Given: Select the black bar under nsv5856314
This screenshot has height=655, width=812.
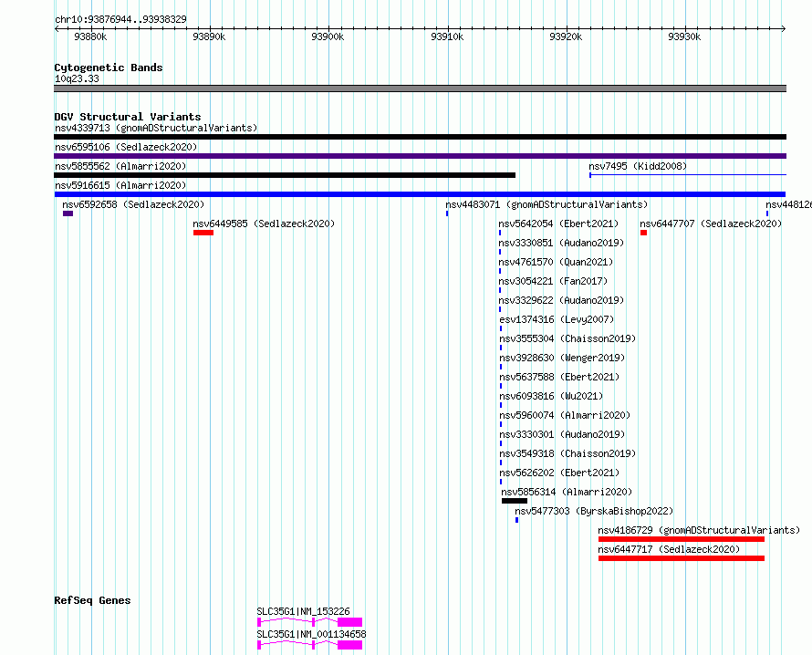Looking at the screenshot, I should coord(515,501).
